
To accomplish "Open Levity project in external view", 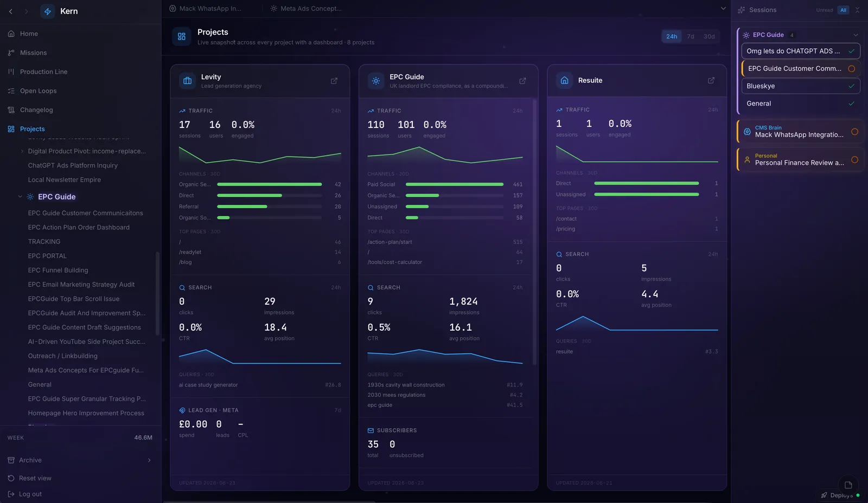I will tap(334, 81).
